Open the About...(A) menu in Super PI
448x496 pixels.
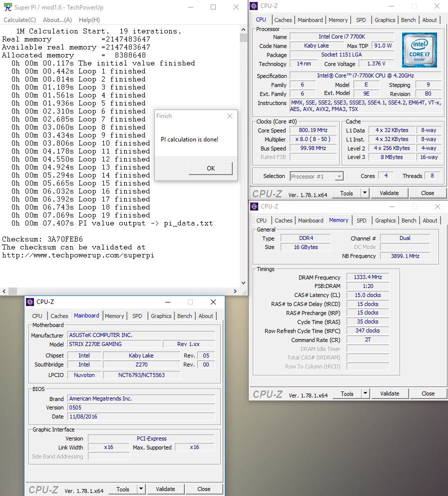pos(57,20)
